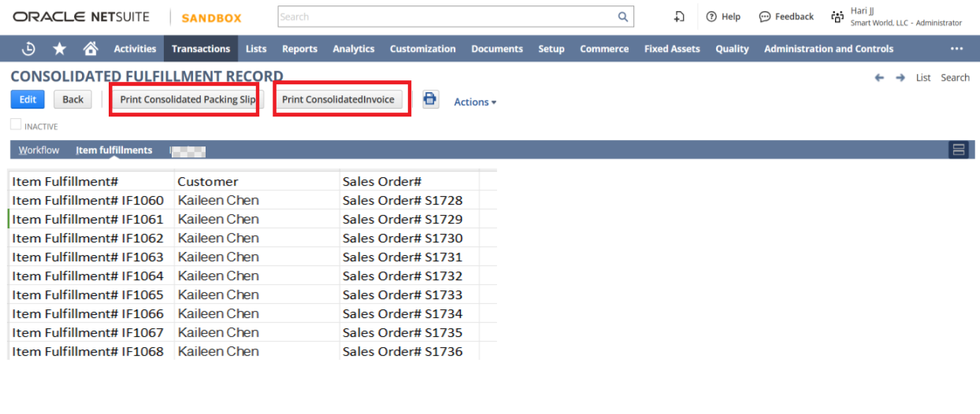This screenshot has height=414, width=980.
Task: Click the blue Edit button
Action: [28, 99]
